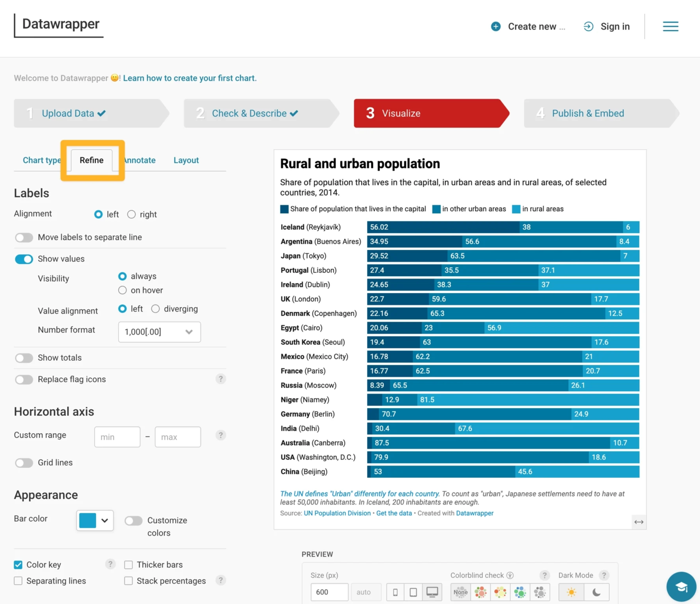Select tablet preview size icon
Viewport: 700px width, 604px height.
coord(413,592)
